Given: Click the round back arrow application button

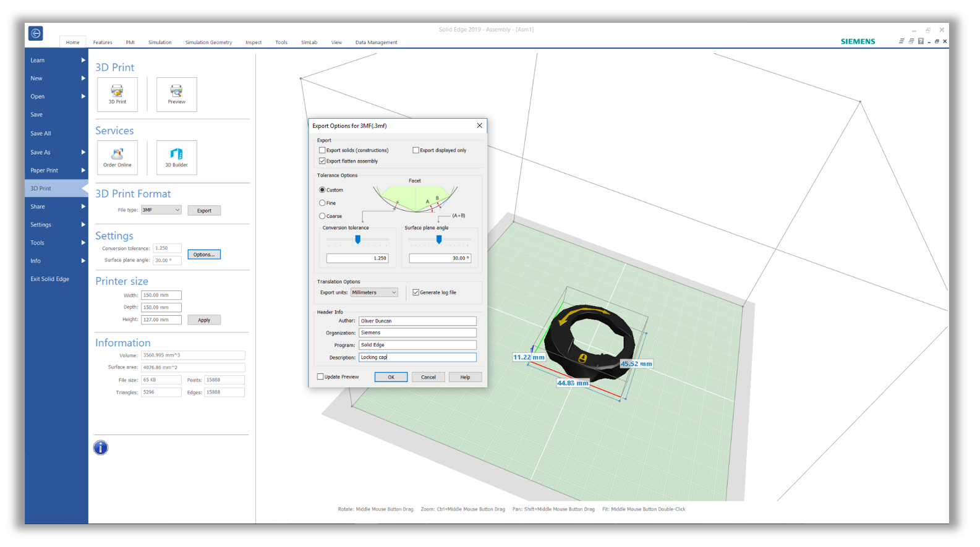Looking at the screenshot, I should [x=36, y=33].
